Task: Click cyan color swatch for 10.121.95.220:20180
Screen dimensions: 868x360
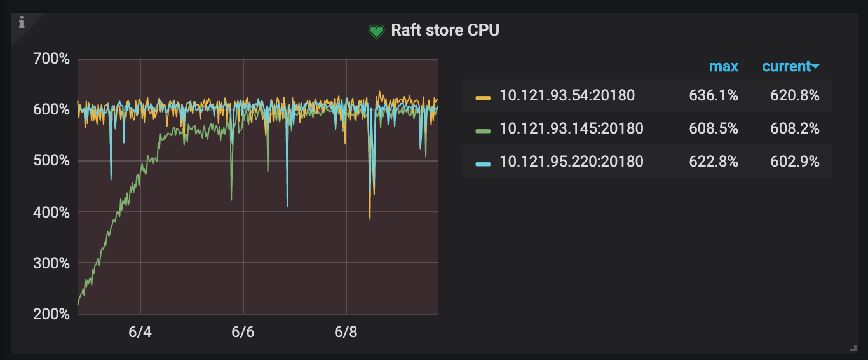Action: [483, 163]
